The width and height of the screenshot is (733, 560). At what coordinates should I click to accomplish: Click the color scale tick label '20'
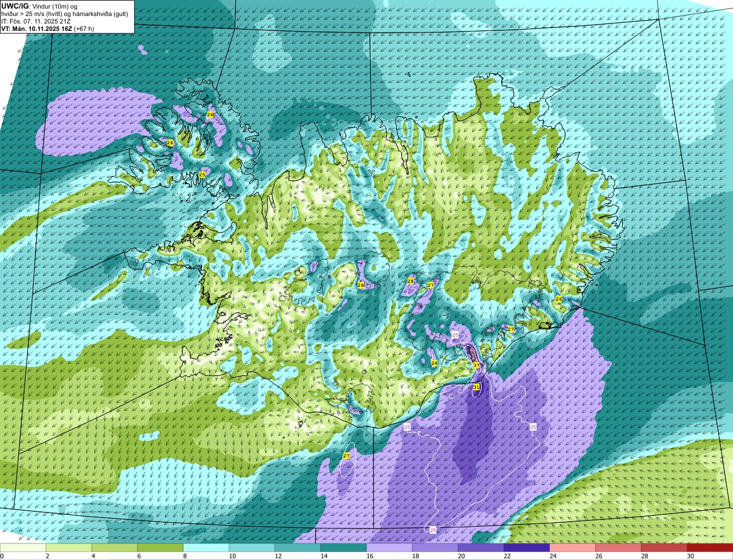[461, 556]
